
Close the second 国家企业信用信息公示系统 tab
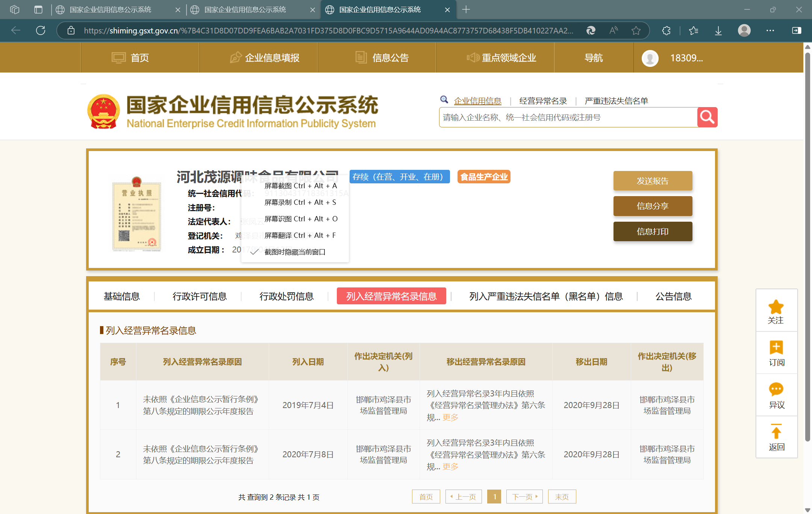312,10
